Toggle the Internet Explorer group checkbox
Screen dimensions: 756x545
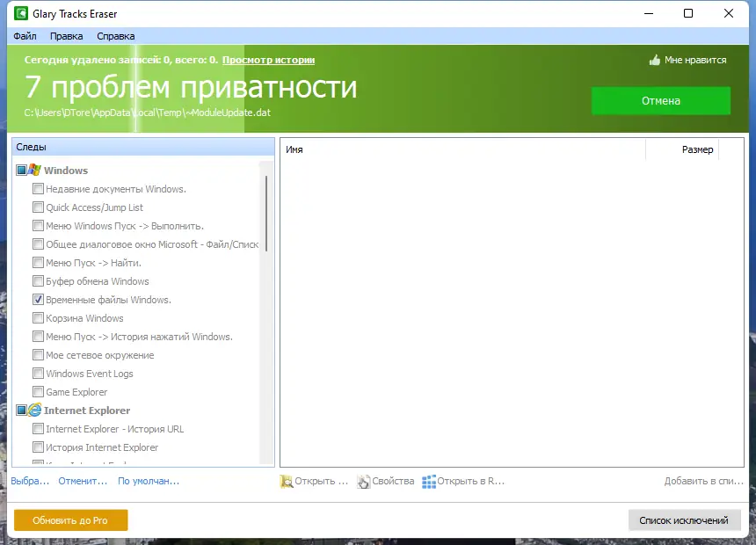click(21, 410)
